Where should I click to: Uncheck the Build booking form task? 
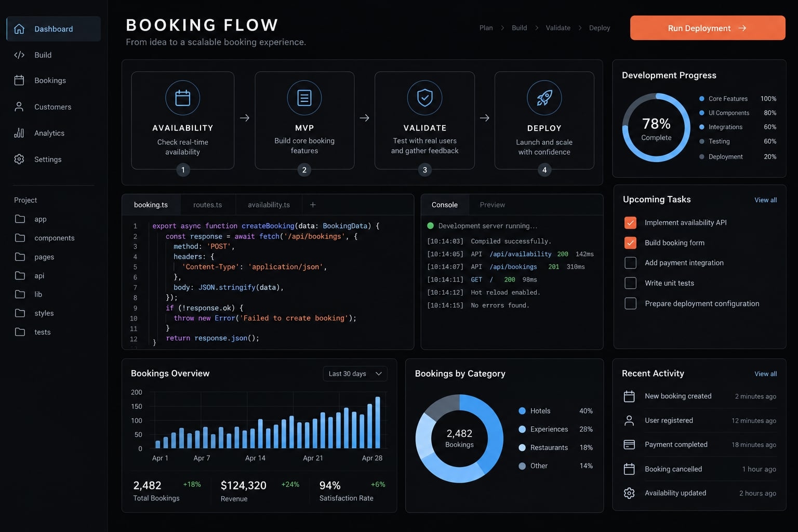coord(630,243)
